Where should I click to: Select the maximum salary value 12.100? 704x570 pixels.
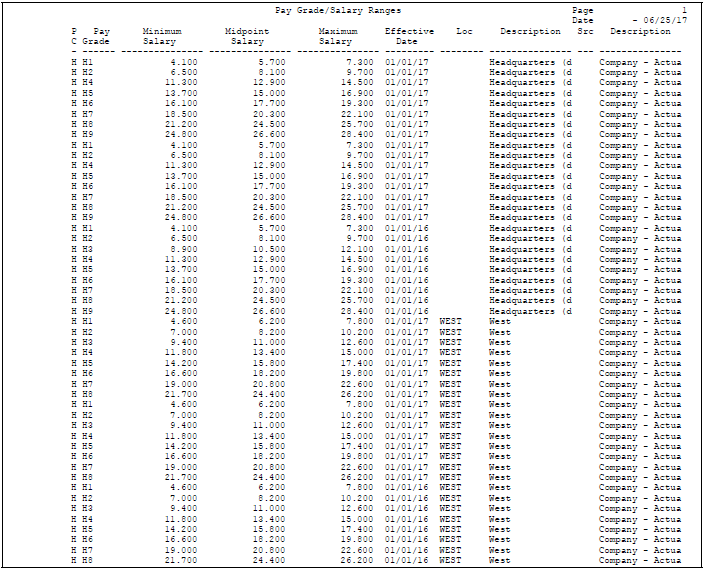pos(357,249)
